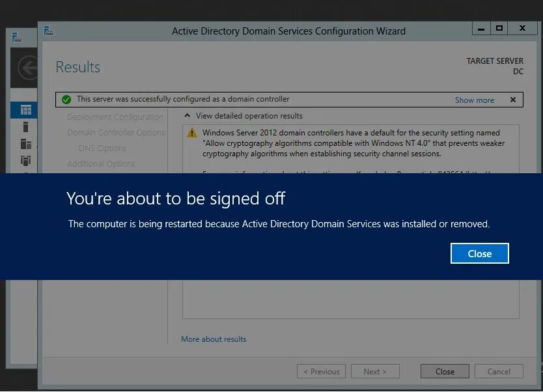Image resolution: width=543 pixels, height=392 pixels.
Task: Click the TARGET SERVER label
Action: coord(495,61)
